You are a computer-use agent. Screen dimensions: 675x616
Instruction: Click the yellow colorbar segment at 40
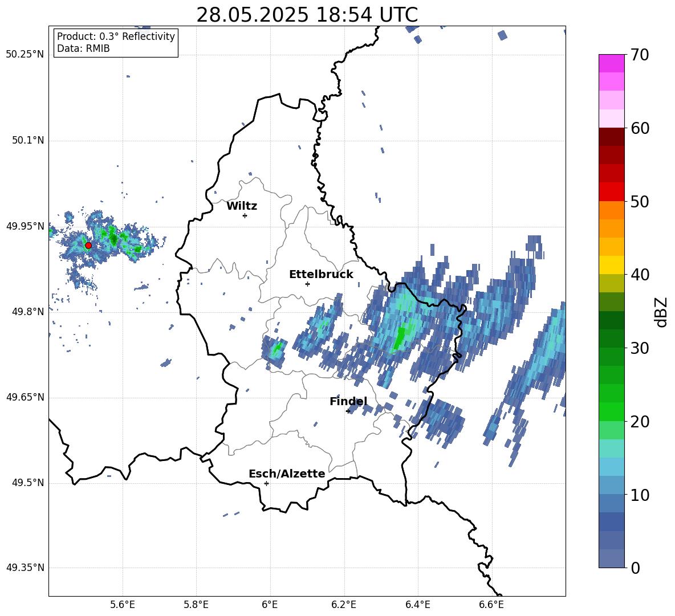(x=611, y=265)
